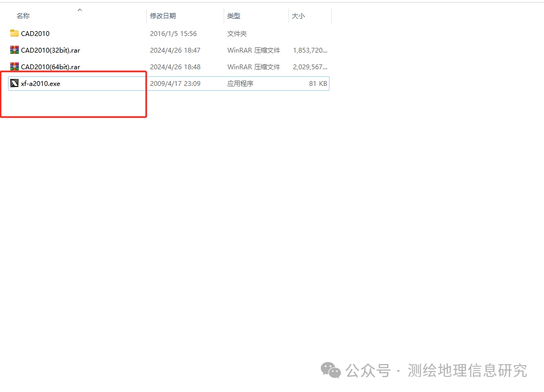Select the keygen executable icon inside red box
The width and height of the screenshot is (544, 392).
pos(14,83)
